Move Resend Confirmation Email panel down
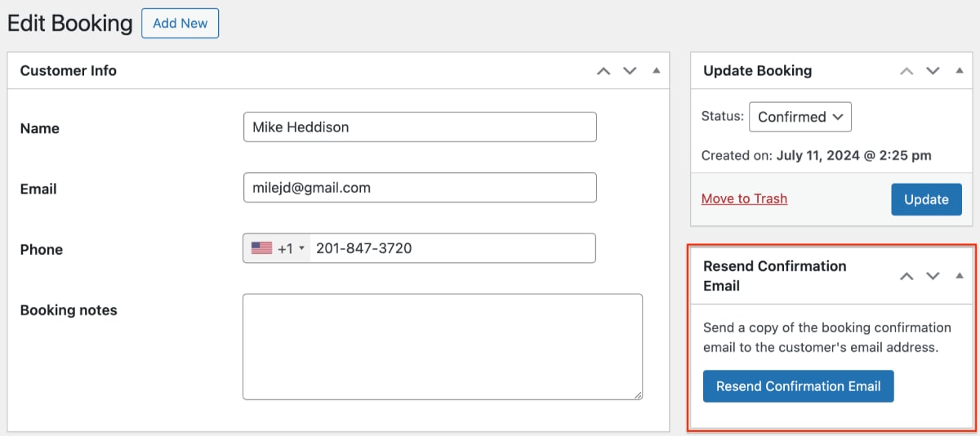The image size is (980, 436). [x=933, y=276]
